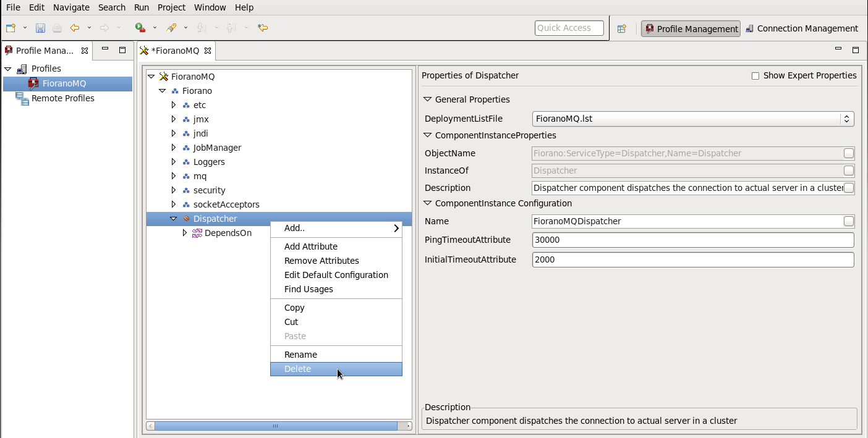The height and width of the screenshot is (438, 868).
Task: Click the InitialTimeoutAttribute field showing 2000
Action: pyautogui.click(x=693, y=259)
